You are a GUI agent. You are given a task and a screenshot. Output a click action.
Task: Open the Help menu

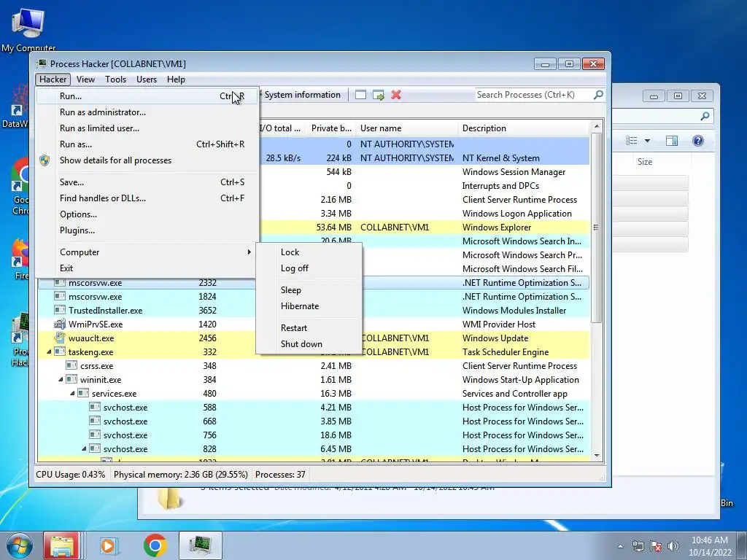176,79
